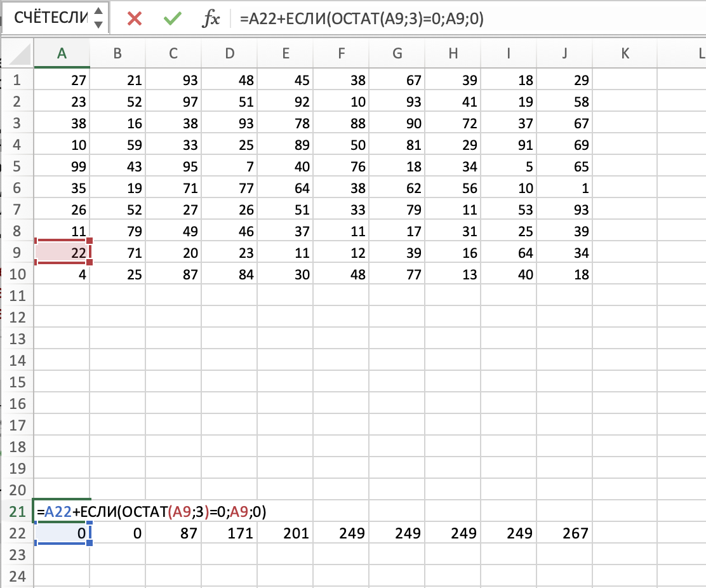This screenshot has height=588, width=706.
Task: Click cell D5 containing 7
Action: point(230,167)
